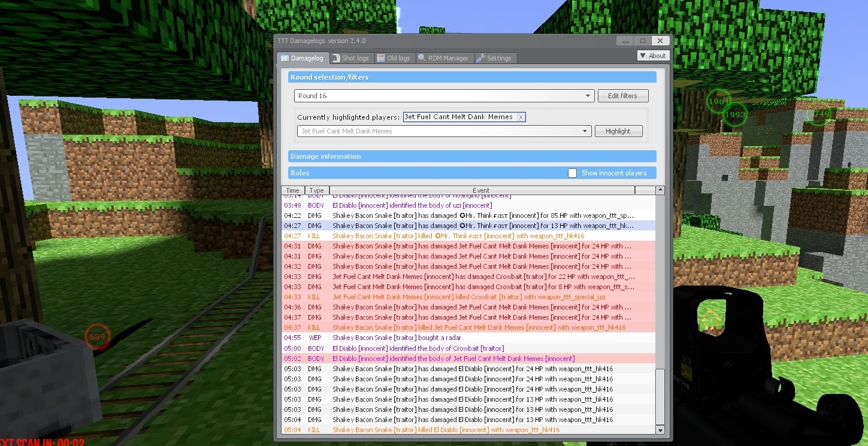
Task: Open the RDM Manager tab
Action: 444,58
